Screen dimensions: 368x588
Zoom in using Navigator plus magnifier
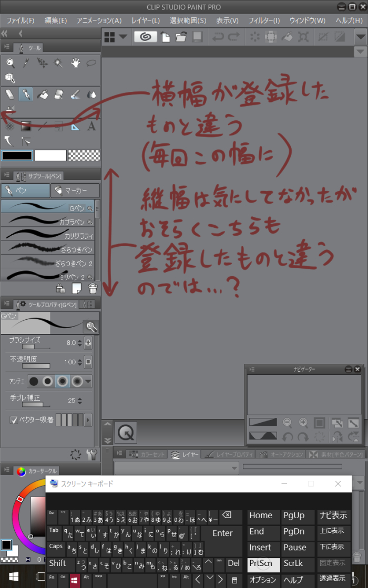tap(303, 423)
